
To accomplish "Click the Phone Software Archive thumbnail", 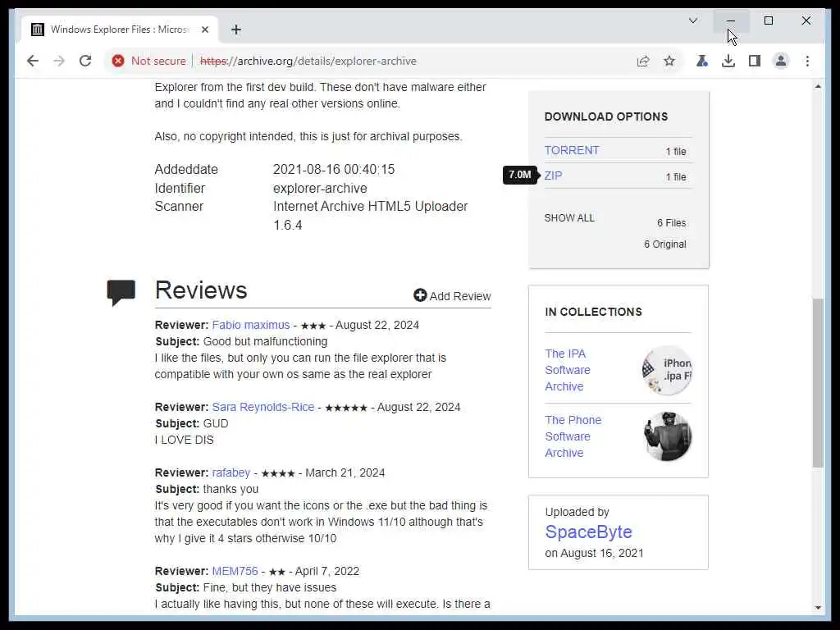I will tap(668, 436).
